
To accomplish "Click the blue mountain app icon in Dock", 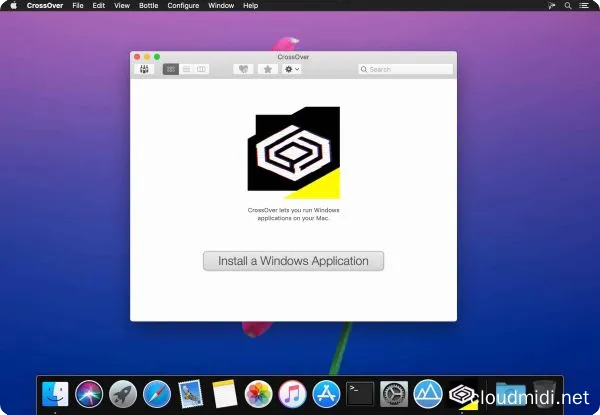I will point(428,394).
